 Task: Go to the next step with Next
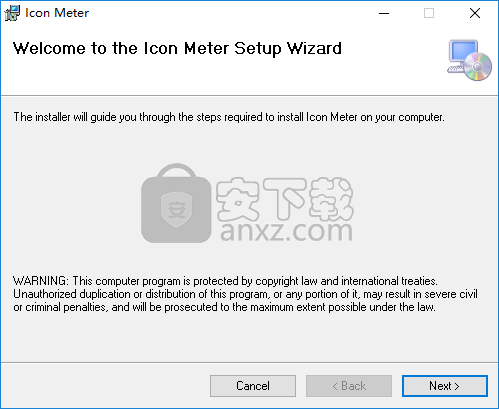point(445,386)
